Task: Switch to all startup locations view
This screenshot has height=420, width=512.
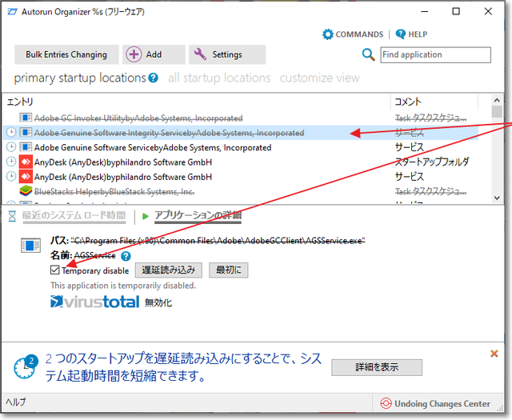Action: 218,78
